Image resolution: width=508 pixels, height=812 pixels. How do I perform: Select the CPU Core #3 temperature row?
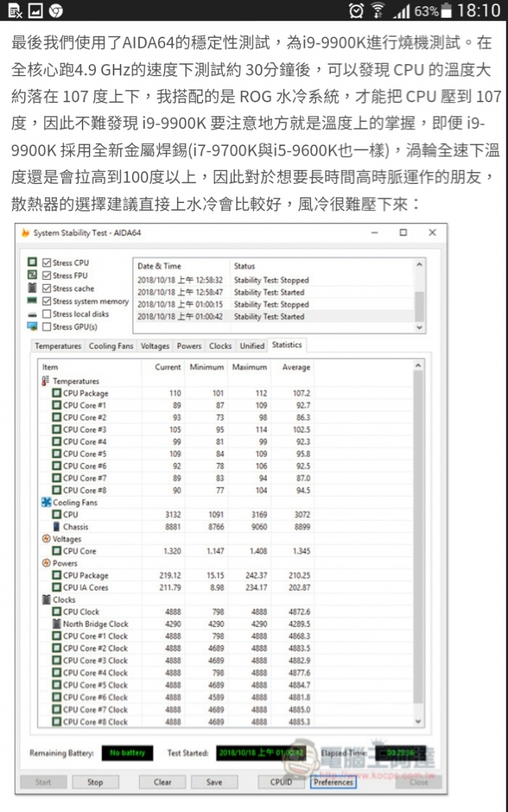[x=226, y=429]
